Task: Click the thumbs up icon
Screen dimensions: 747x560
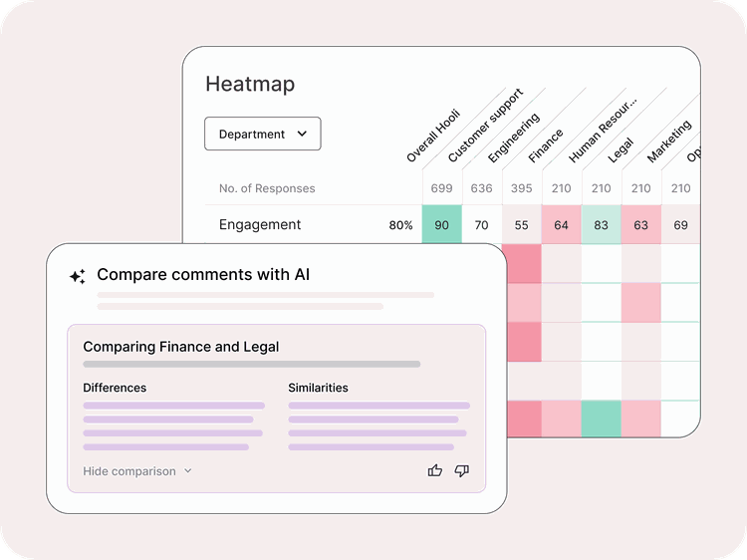Action: (x=434, y=470)
